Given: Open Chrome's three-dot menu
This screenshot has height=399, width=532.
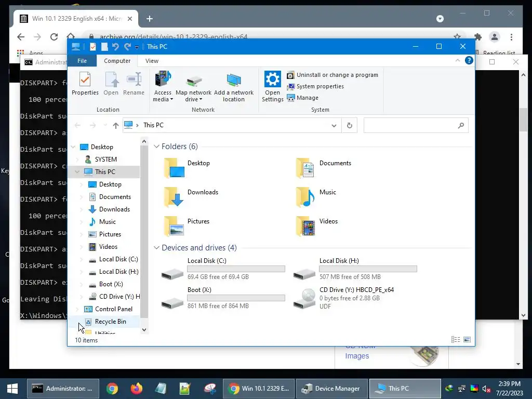Looking at the screenshot, I should 511,37.
